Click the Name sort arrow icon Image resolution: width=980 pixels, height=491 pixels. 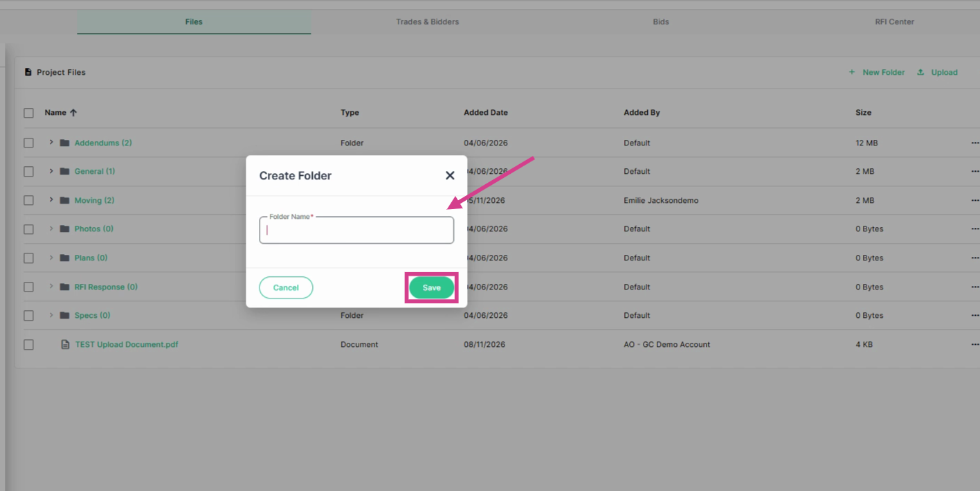click(73, 113)
